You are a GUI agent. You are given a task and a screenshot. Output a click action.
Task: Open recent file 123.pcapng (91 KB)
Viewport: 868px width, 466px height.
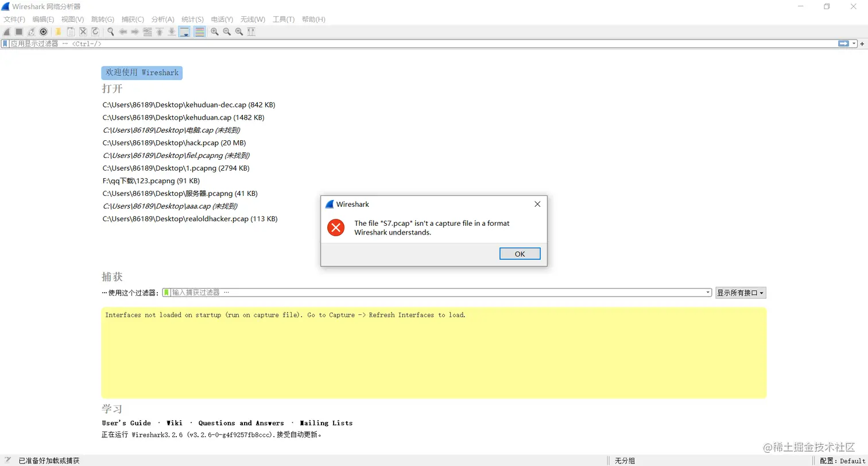click(152, 180)
